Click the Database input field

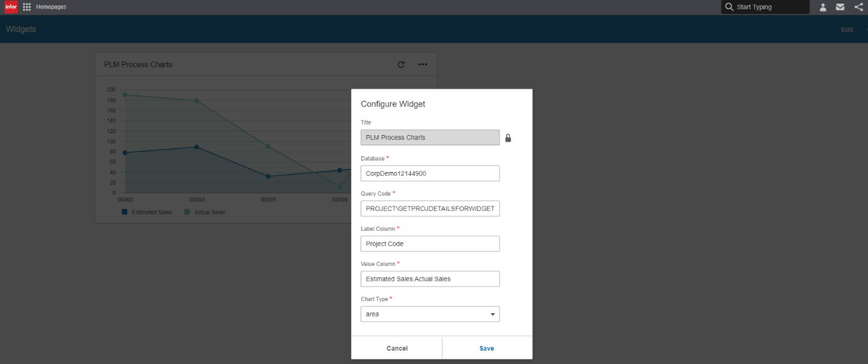430,173
